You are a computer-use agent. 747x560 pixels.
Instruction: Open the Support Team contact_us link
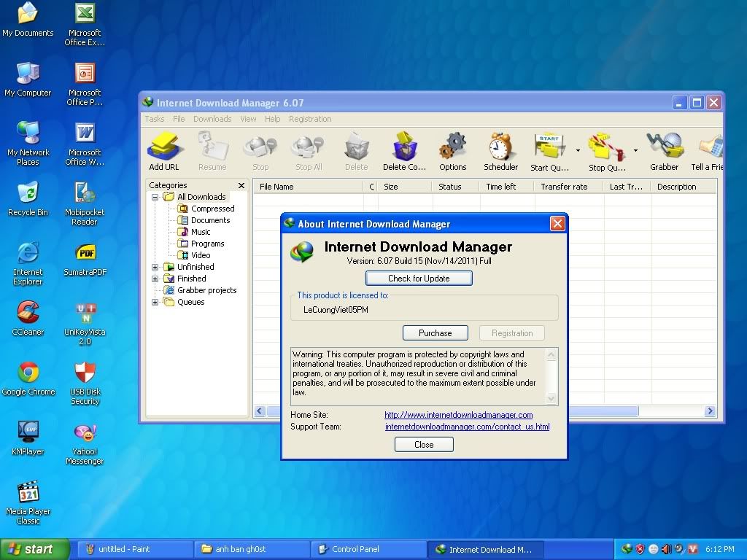(x=467, y=427)
